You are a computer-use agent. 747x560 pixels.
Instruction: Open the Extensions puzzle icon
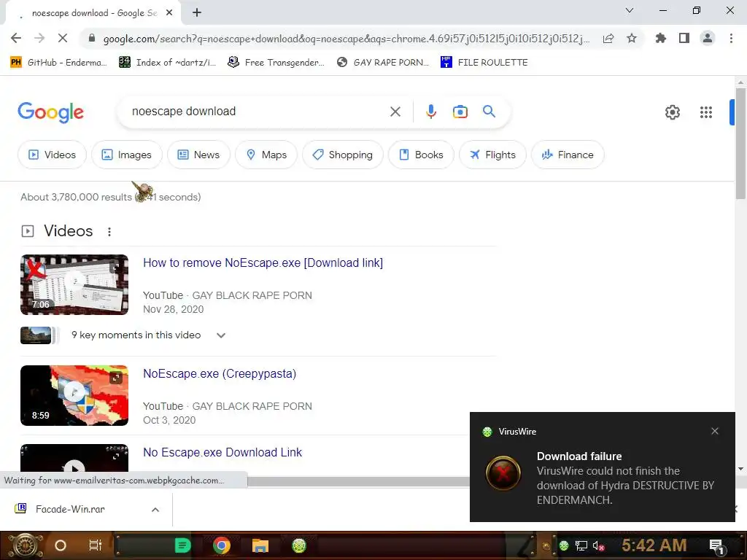point(661,38)
